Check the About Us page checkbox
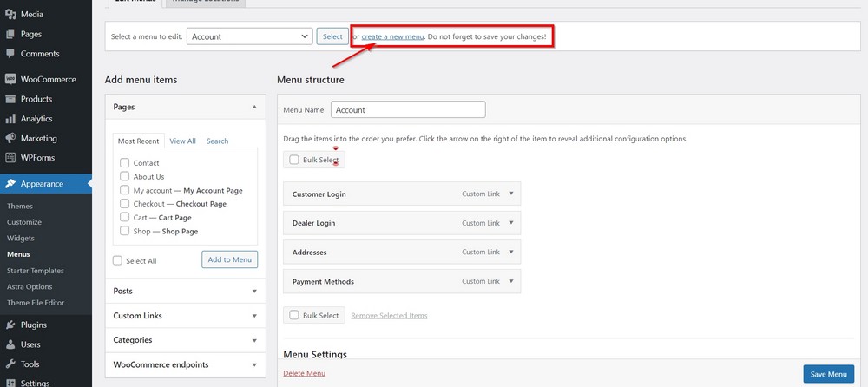Viewport: 868px width, 387px height. click(x=124, y=177)
